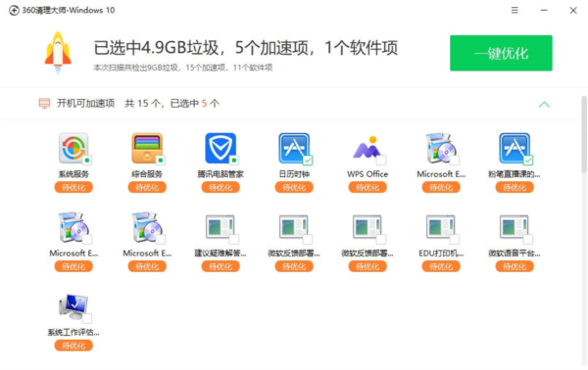Select the 系统工作评估... computer icon
The width and height of the screenshot is (588, 370).
click(73, 306)
